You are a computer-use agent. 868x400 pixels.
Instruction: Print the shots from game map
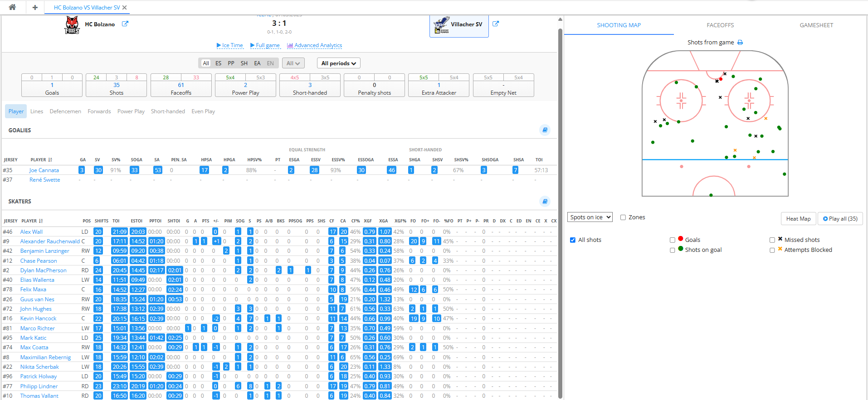point(740,43)
